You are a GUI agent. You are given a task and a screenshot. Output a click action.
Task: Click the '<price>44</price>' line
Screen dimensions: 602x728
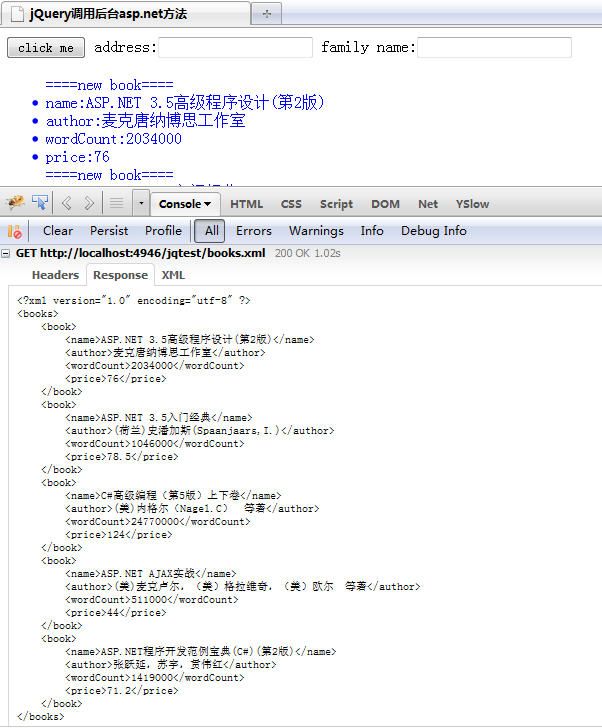[116, 612]
